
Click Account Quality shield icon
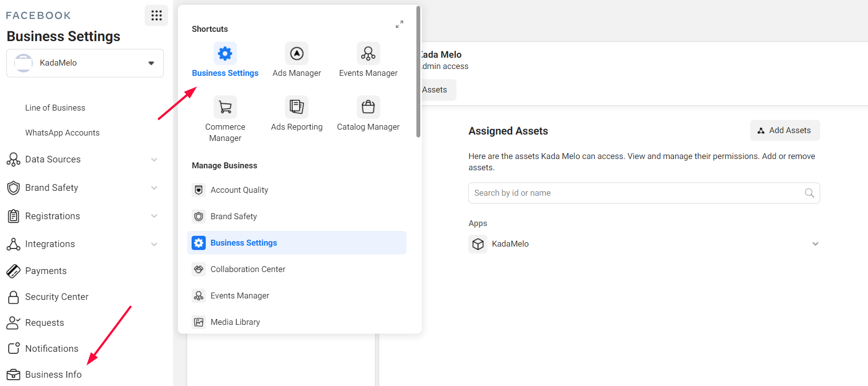(199, 190)
